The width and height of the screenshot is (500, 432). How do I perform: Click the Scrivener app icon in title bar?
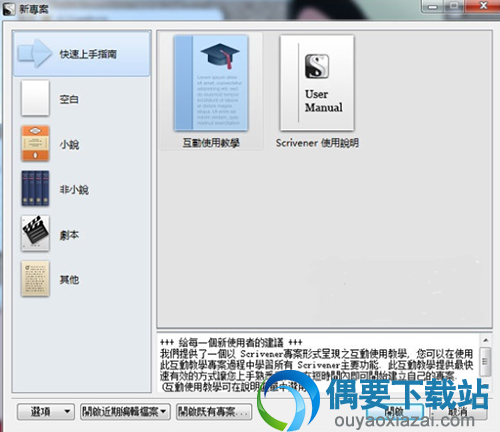9,9
